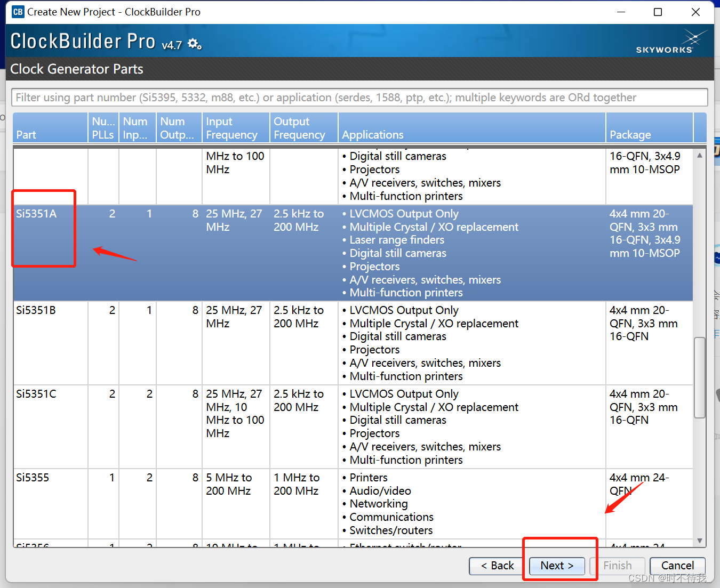
Task: Select the Si5351C part row
Action: click(353, 427)
